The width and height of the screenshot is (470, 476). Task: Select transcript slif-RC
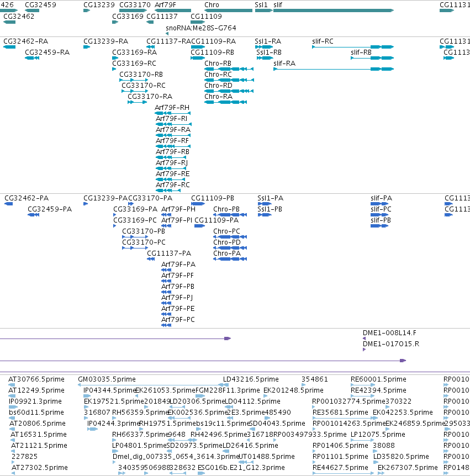point(323,41)
